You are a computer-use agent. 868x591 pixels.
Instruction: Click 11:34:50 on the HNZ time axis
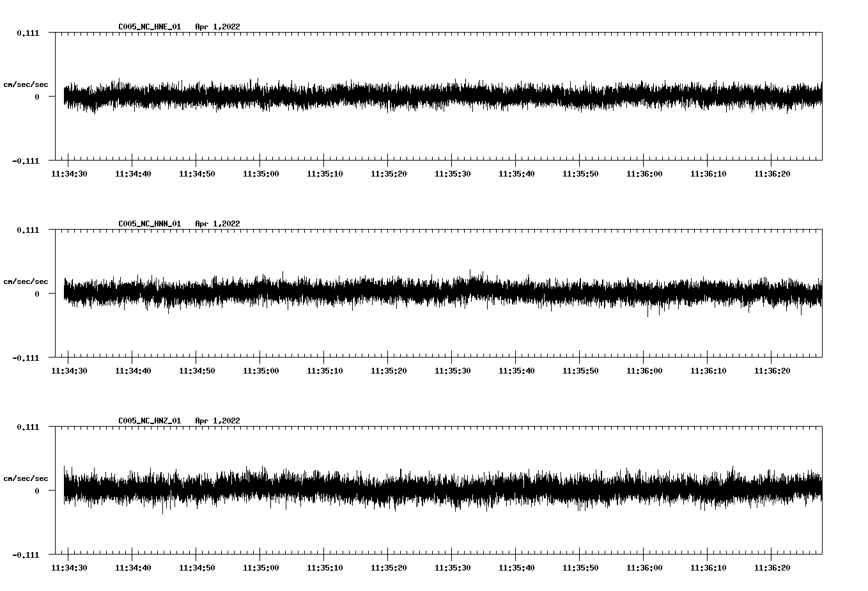click(197, 568)
